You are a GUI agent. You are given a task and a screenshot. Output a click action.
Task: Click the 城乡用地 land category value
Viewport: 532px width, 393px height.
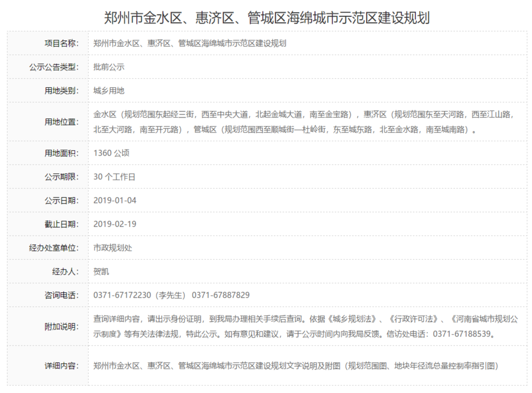109,91
